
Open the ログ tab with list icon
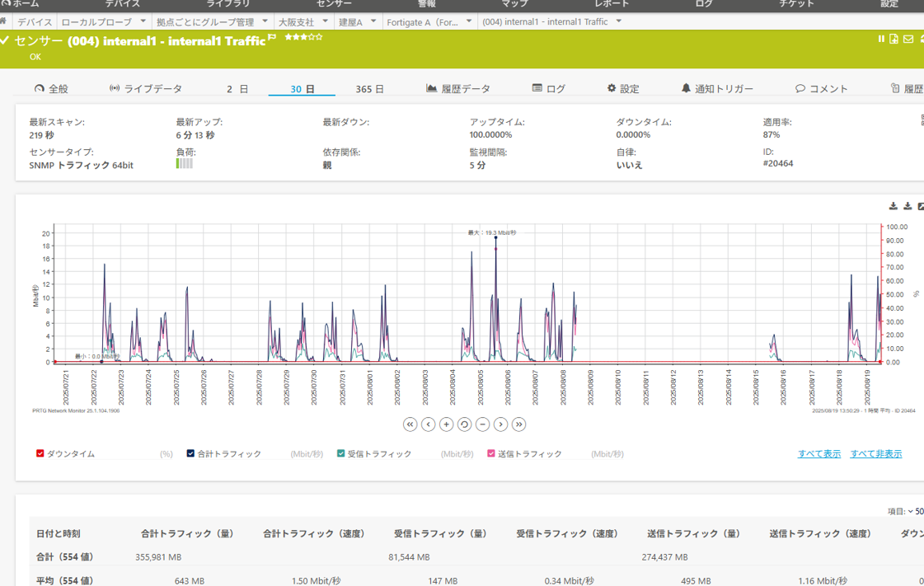(x=549, y=88)
